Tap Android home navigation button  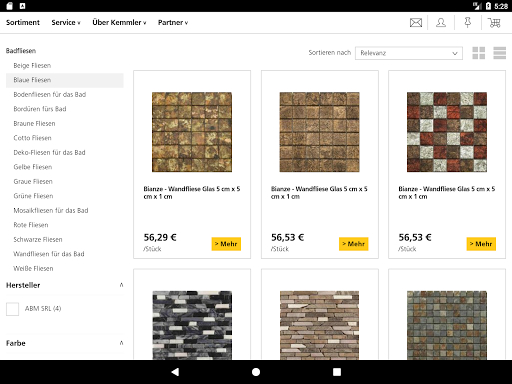(x=256, y=372)
